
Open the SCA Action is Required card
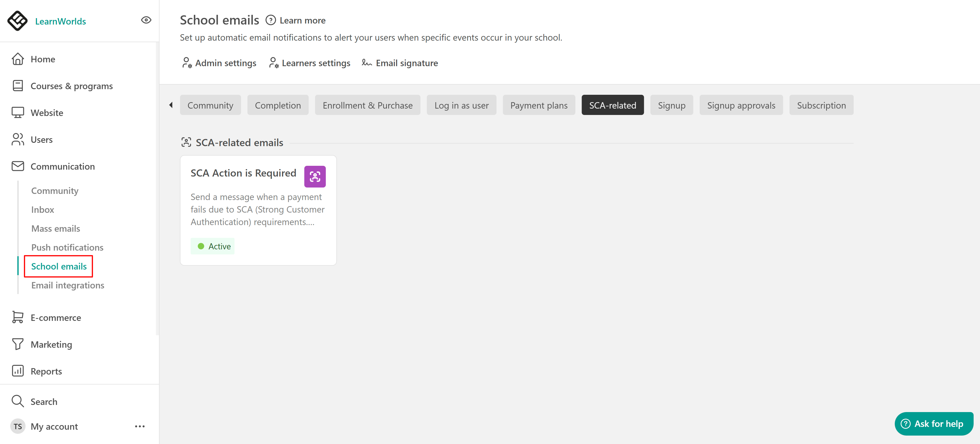(x=243, y=173)
